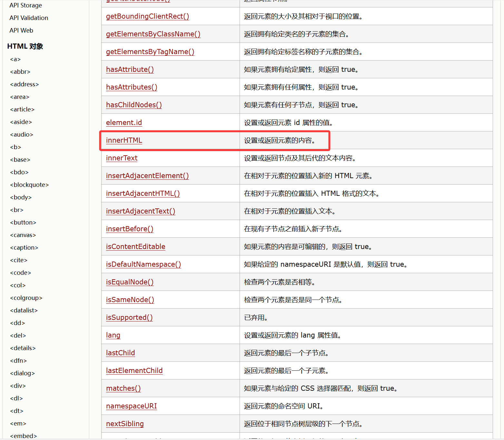Open the <audio> tag sidebar entry
The image size is (504, 440).
(21, 134)
